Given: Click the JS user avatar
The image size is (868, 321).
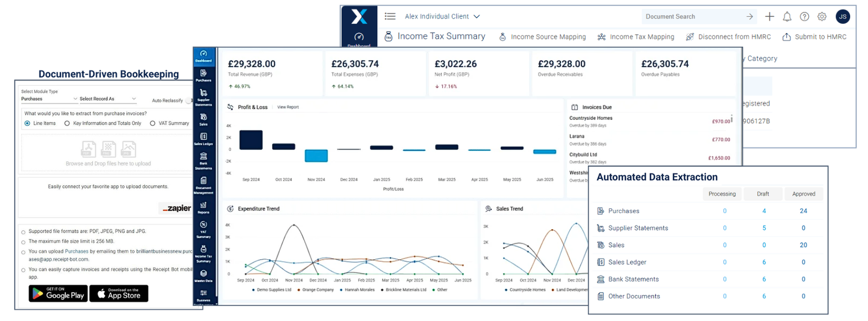Looking at the screenshot, I should coord(843,17).
